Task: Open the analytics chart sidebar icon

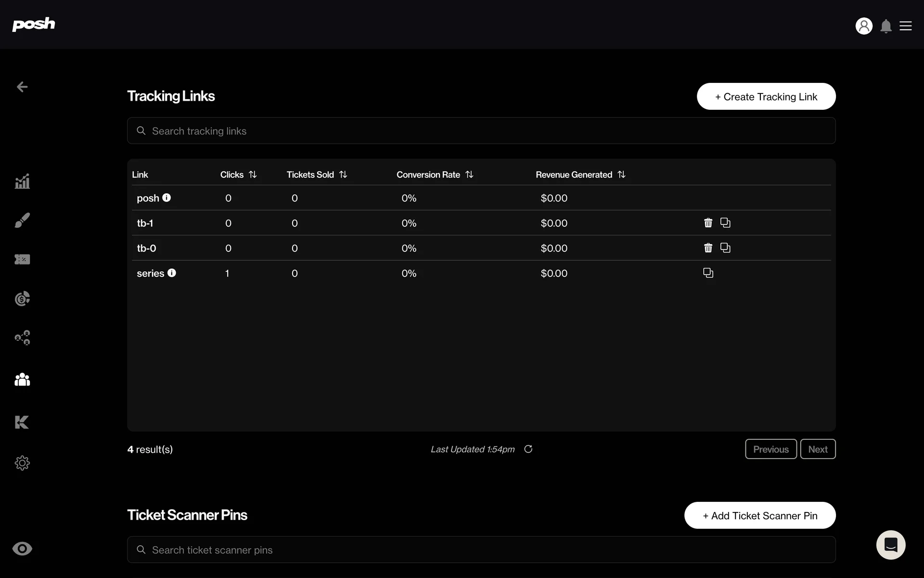Action: tap(22, 182)
